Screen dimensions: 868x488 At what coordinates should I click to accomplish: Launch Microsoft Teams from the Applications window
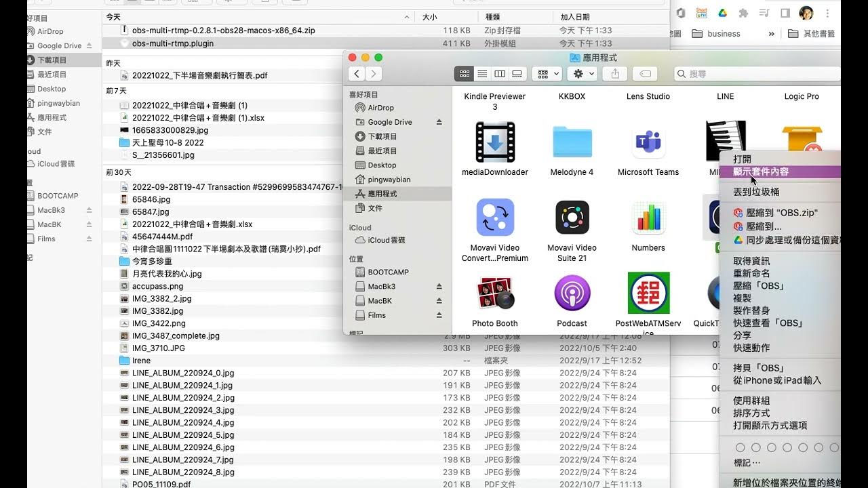tap(648, 142)
